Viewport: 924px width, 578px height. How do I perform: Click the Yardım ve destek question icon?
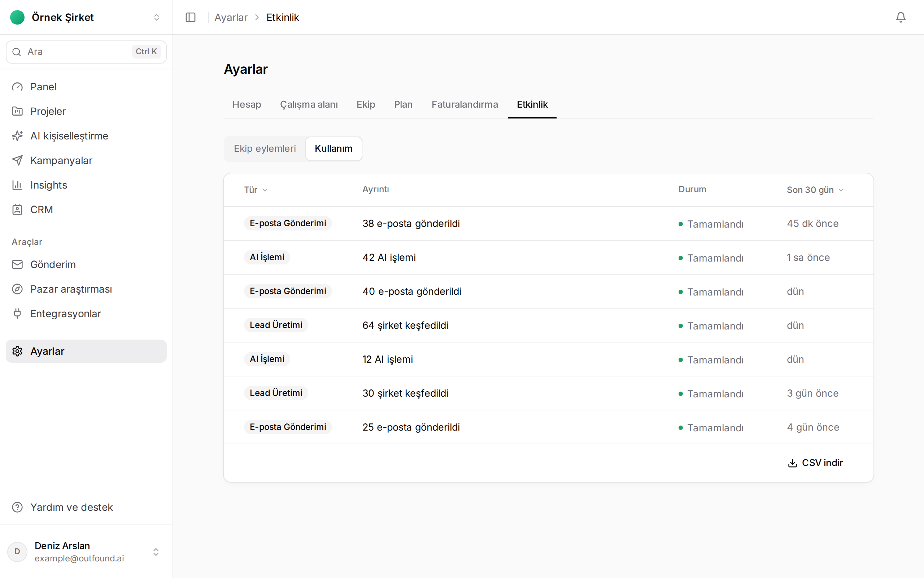(17, 507)
